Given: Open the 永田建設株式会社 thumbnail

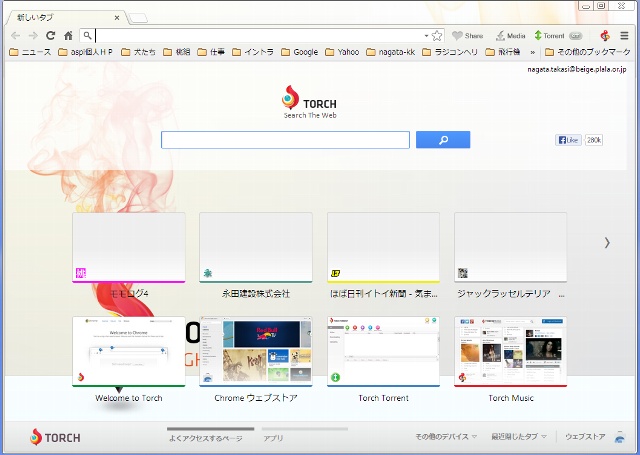Looking at the screenshot, I should pyautogui.click(x=256, y=248).
